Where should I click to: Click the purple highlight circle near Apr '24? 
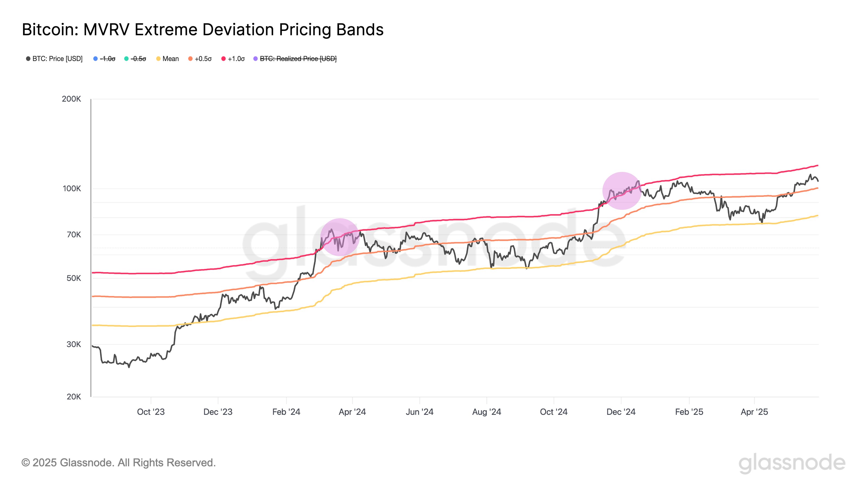pyautogui.click(x=340, y=237)
